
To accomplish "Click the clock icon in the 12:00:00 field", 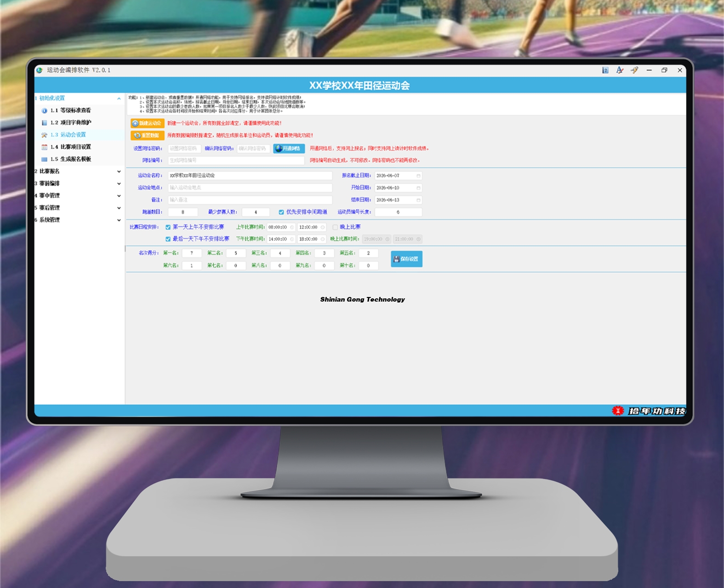I will pos(323,227).
